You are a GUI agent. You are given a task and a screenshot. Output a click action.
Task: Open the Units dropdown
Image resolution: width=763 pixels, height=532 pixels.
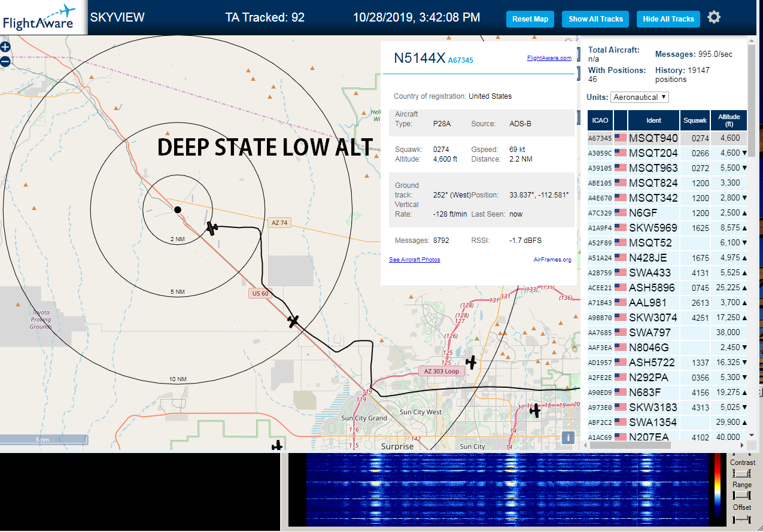pos(640,97)
